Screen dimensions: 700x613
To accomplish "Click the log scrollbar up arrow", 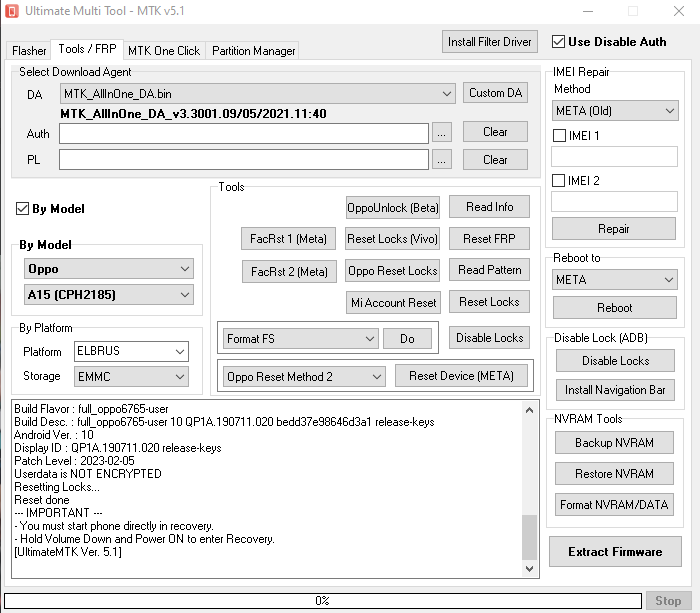I will (529, 410).
